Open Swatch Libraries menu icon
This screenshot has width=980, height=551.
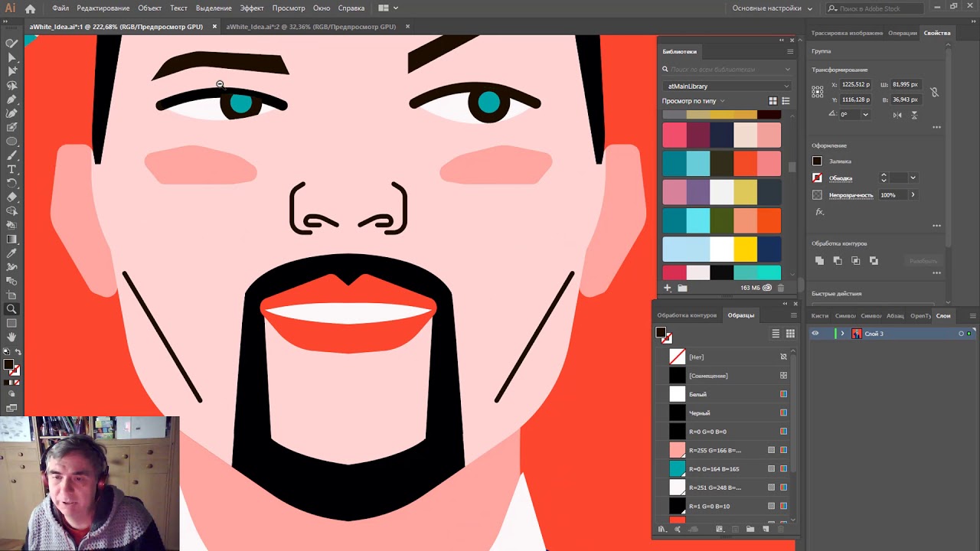point(662,529)
